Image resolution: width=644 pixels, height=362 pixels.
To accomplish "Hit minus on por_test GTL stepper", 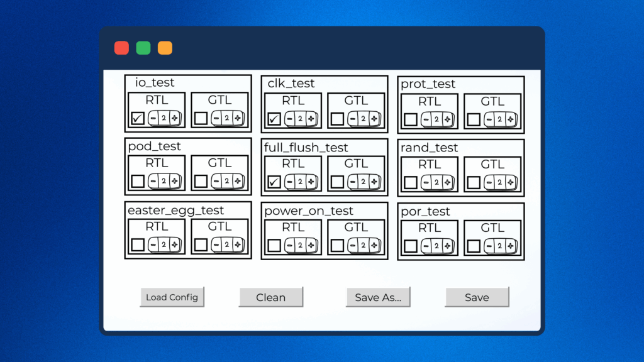I will 489,246.
